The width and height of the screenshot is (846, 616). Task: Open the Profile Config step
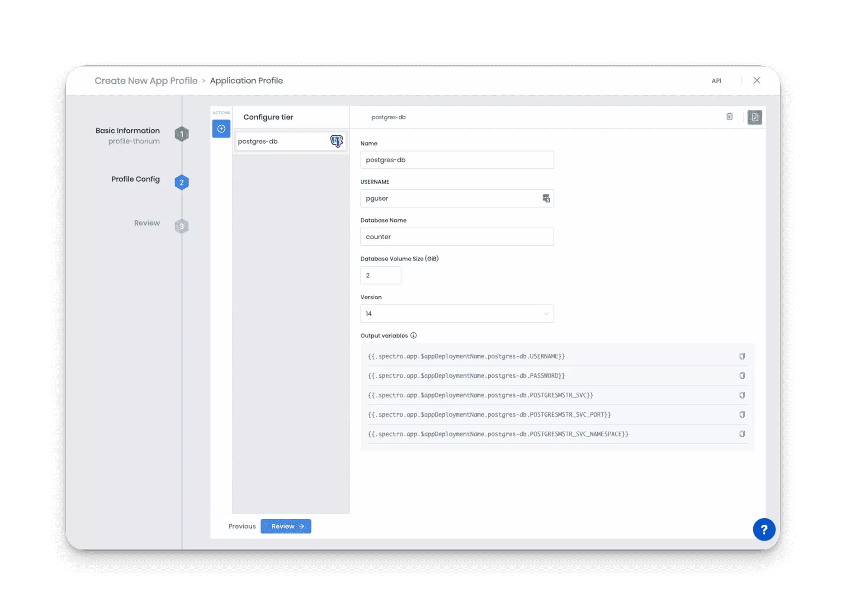point(135,179)
